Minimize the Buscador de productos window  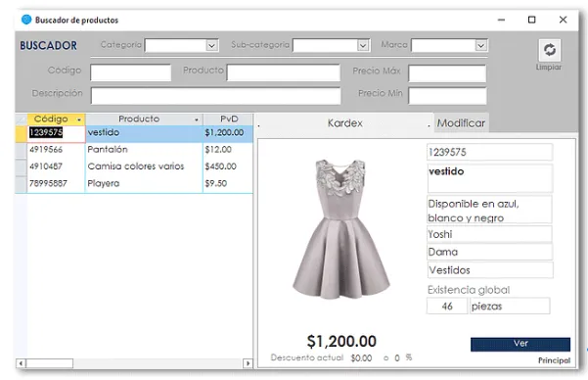[501, 20]
